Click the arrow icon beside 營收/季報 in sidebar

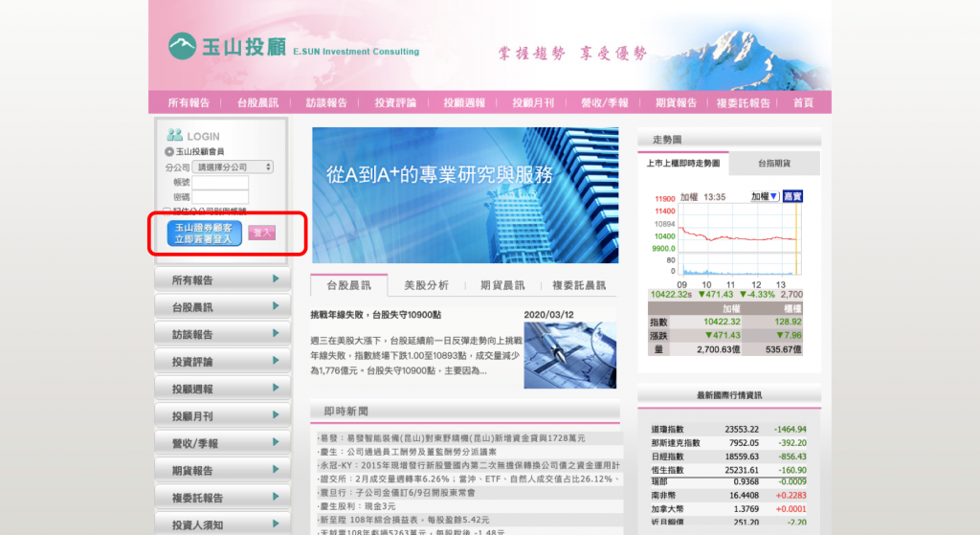(276, 442)
